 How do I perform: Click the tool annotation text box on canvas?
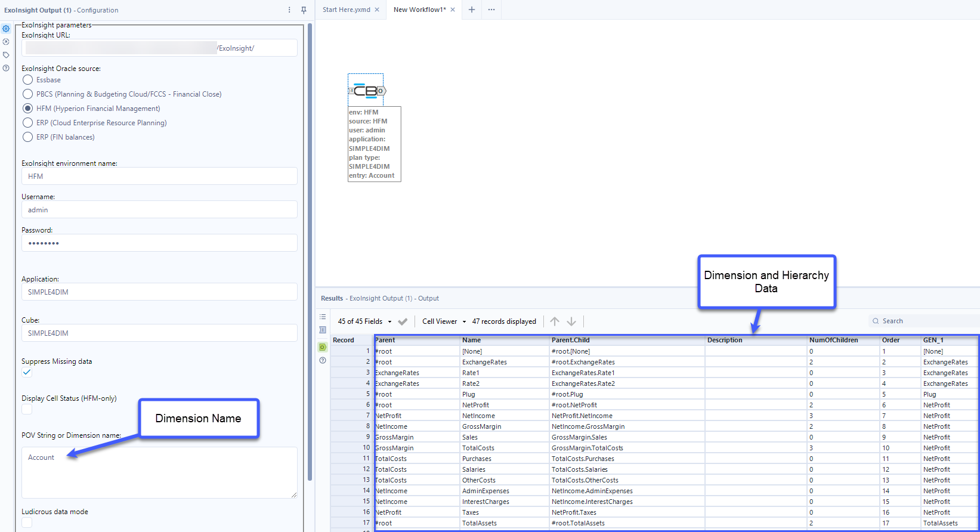pos(375,144)
